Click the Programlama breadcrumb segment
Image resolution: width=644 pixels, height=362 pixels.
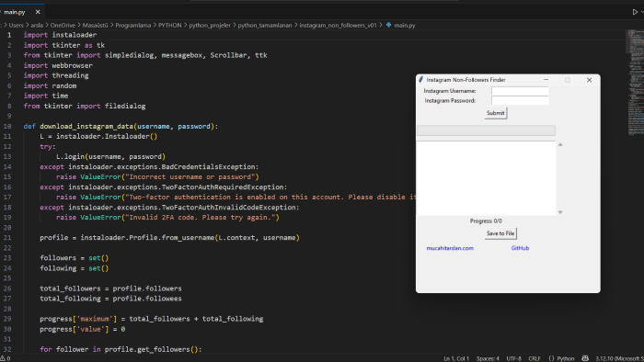point(133,25)
